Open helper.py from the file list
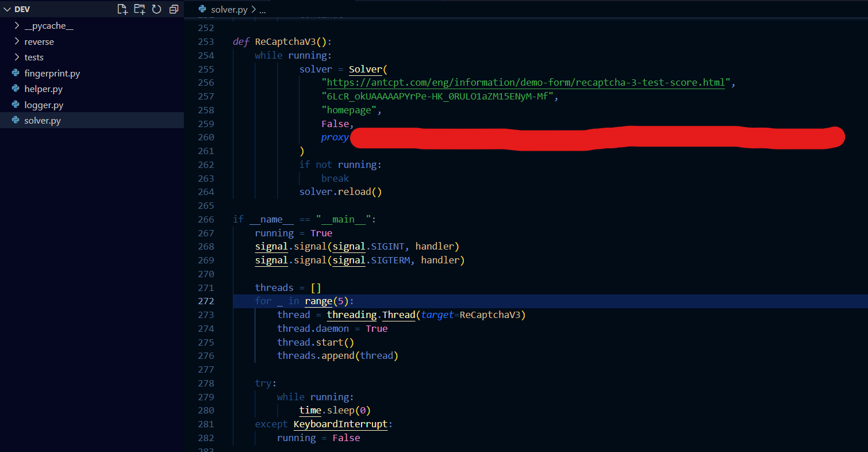The width and height of the screenshot is (868, 452). coord(43,89)
